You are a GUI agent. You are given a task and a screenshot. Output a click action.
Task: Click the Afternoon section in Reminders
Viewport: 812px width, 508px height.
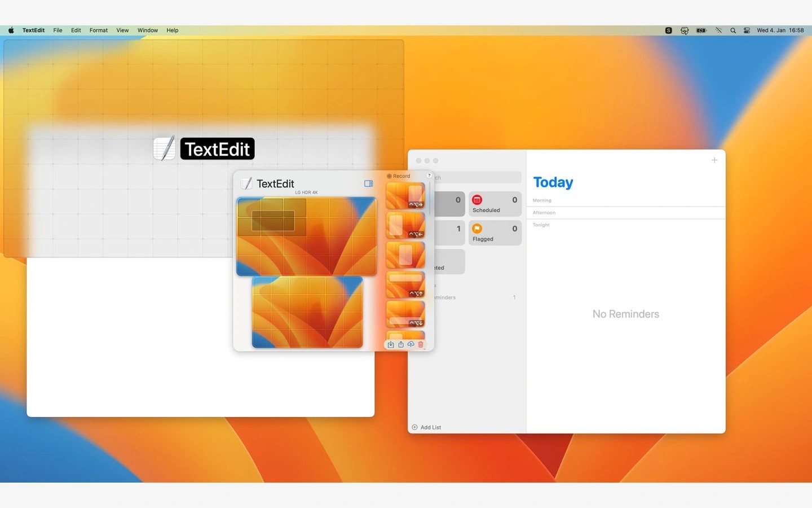point(544,213)
